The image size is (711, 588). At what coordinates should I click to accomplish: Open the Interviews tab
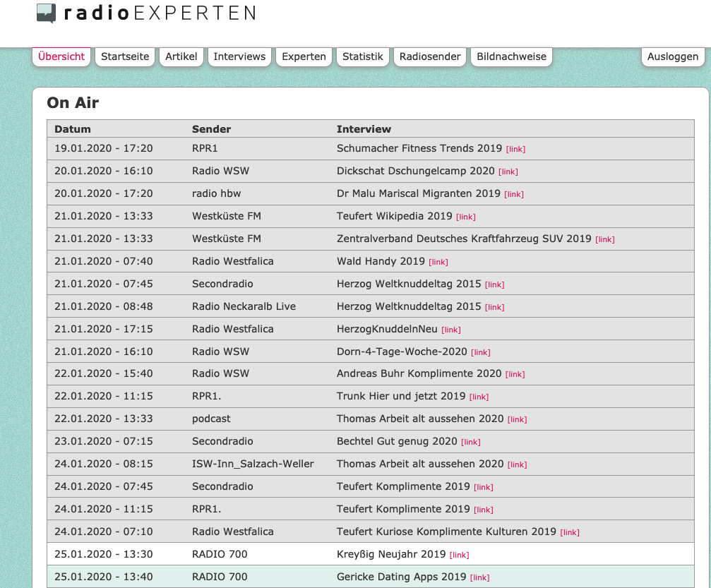point(239,56)
